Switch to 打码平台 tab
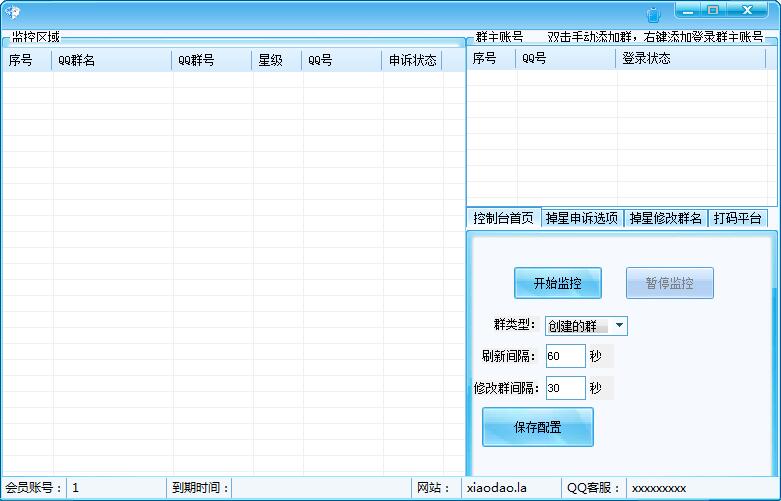Viewport: 781px width, 501px height. point(738,218)
